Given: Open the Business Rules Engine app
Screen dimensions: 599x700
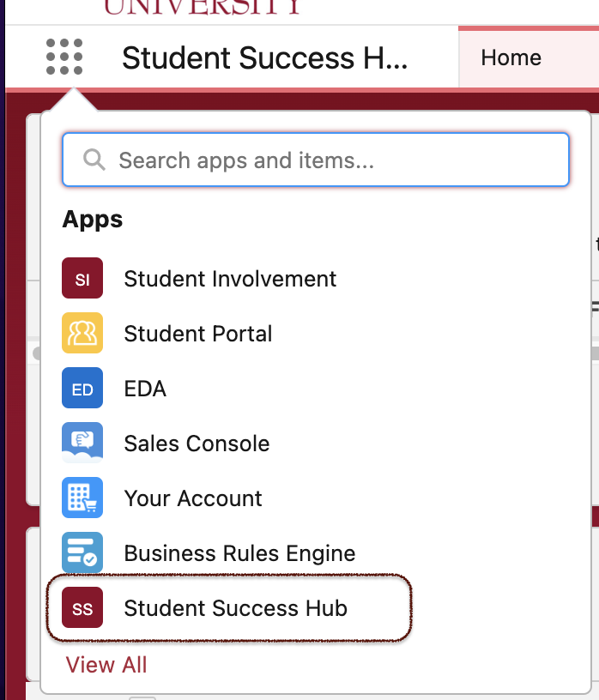Looking at the screenshot, I should pos(239,553).
